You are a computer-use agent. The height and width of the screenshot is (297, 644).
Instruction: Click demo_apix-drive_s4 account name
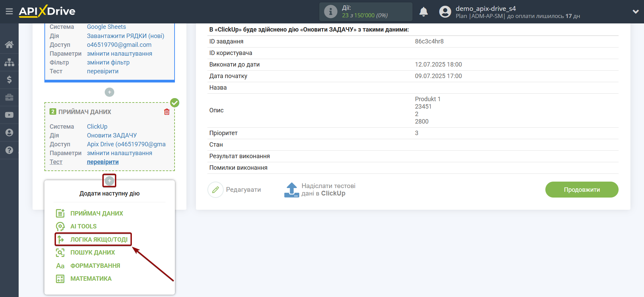point(485,8)
